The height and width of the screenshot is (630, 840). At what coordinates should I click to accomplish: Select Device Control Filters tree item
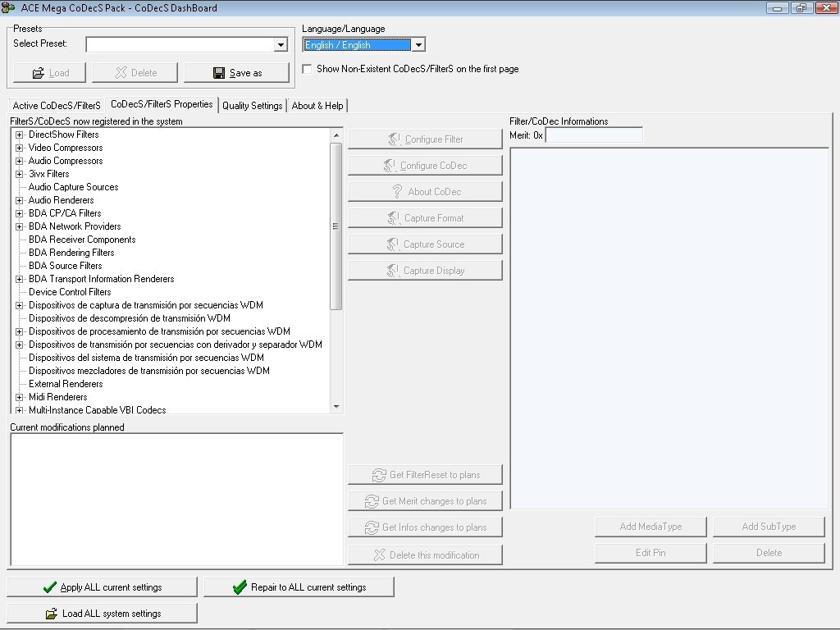pyautogui.click(x=70, y=292)
